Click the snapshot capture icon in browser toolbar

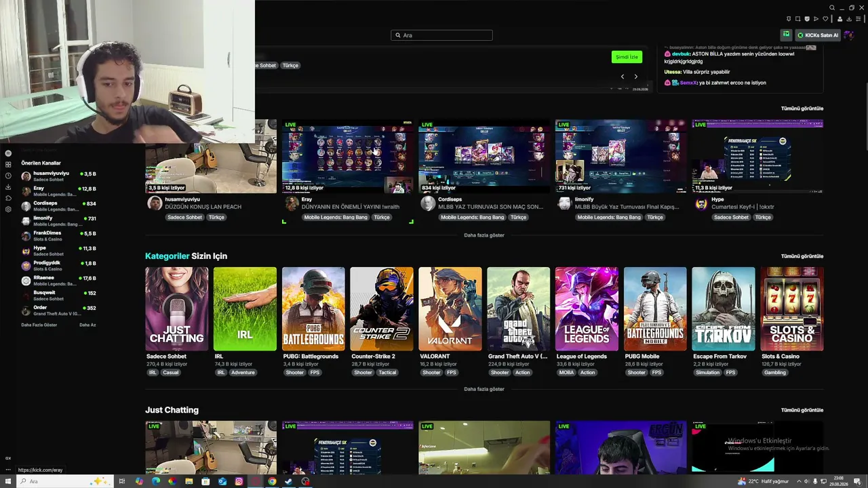tap(797, 19)
